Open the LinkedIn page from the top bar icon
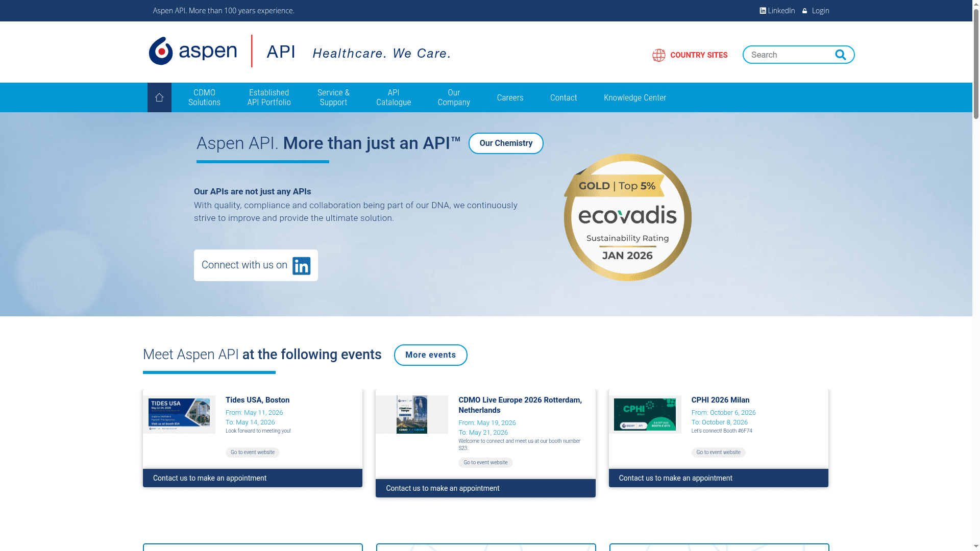 [763, 10]
